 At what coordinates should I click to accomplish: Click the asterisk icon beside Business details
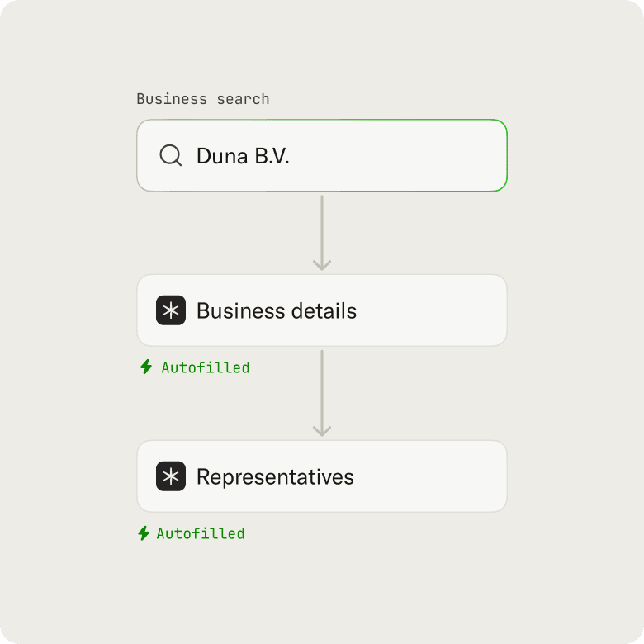point(171,310)
